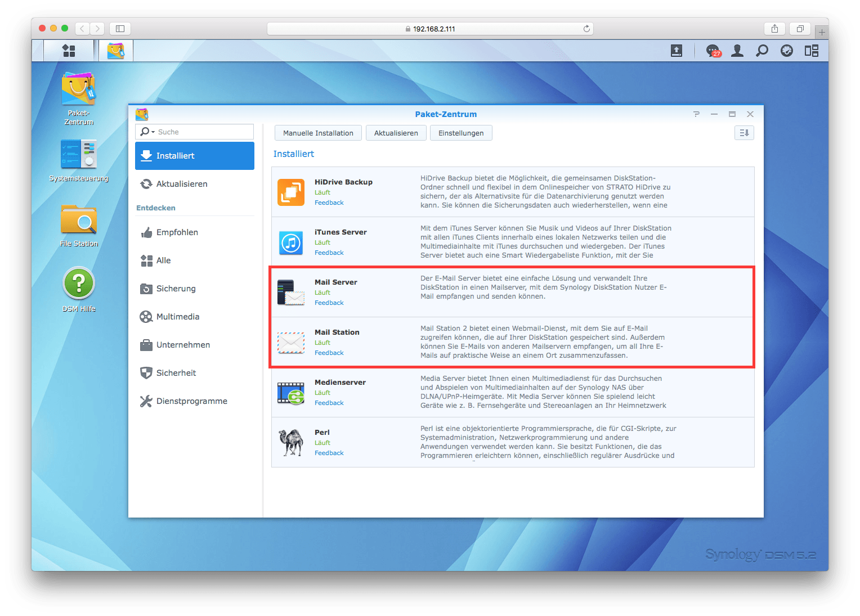Screen dimensions: 860x616
Task: Click the HiDrive Backup title text
Action: (343, 182)
